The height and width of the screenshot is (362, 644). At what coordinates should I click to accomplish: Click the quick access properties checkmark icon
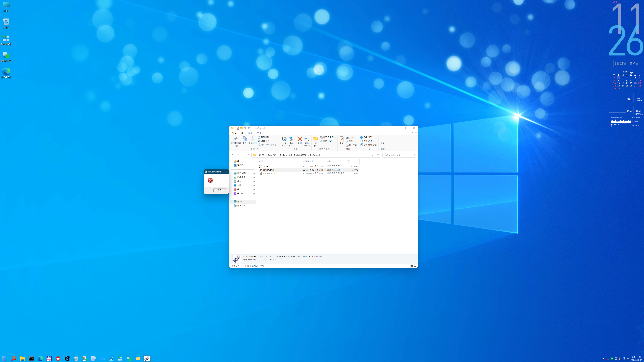(237, 128)
